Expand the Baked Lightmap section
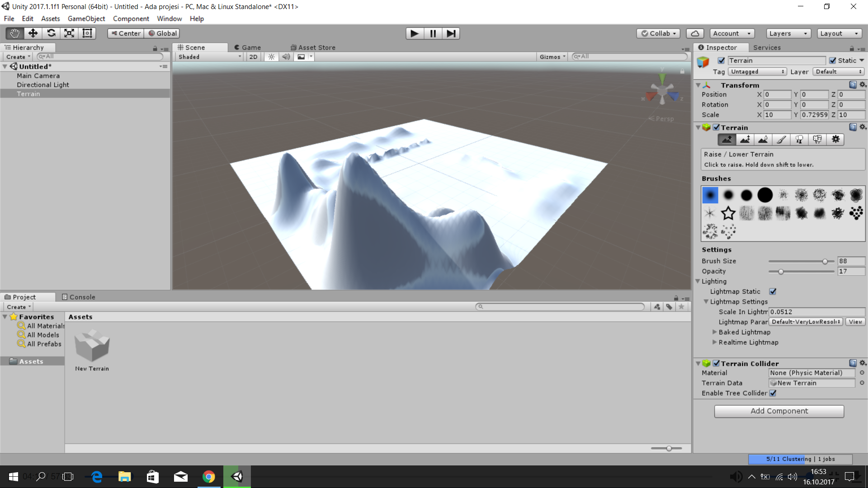 point(715,332)
